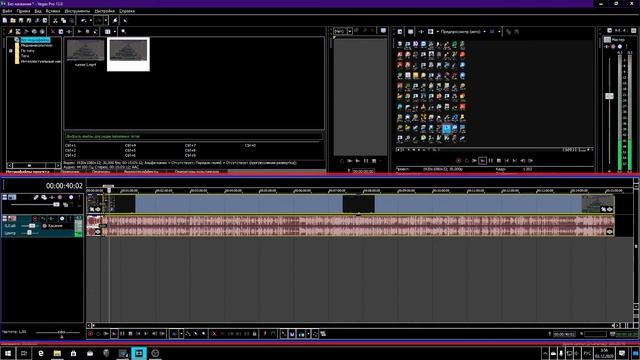
Task: Remove selected media with the X icon
Action: pos(53,31)
